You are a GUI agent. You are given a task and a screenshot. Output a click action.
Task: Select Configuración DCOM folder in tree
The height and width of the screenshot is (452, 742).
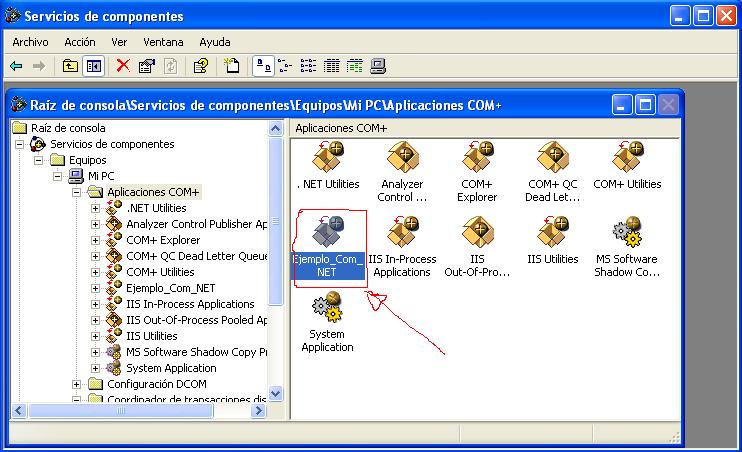point(157,384)
